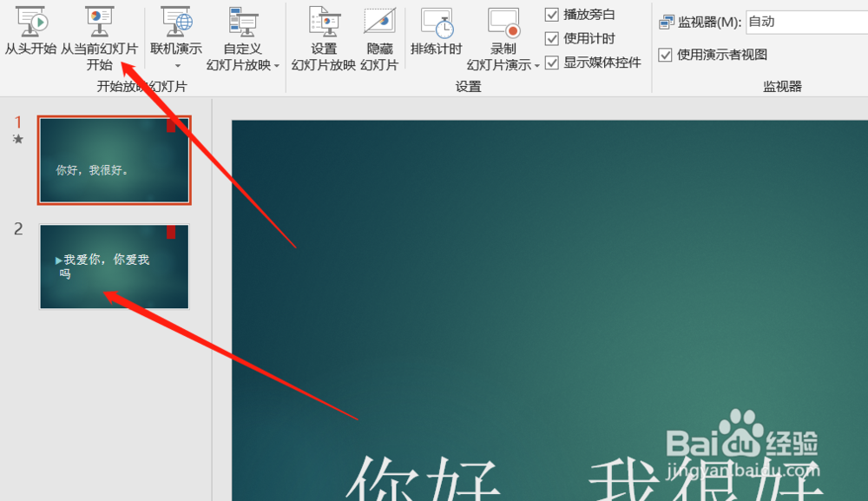The width and height of the screenshot is (868, 501).
Task: Toggle the 使用计时 checkbox
Action: coord(552,39)
